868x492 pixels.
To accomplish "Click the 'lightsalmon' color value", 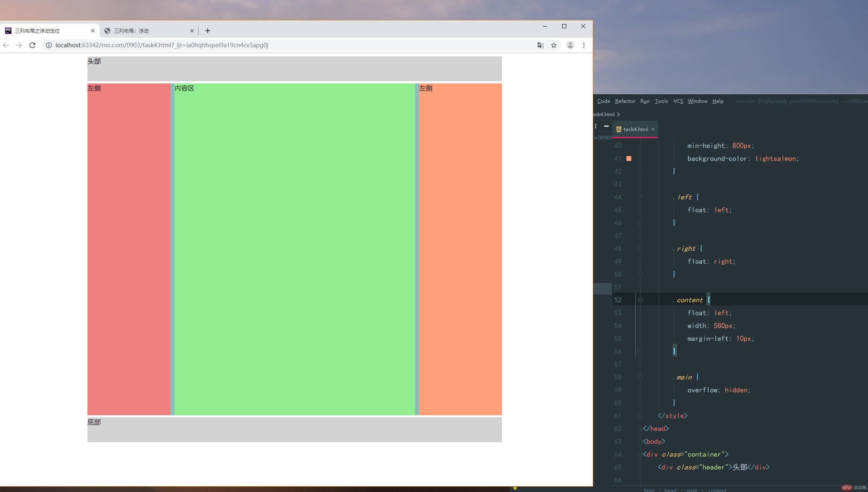I will click(776, 158).
